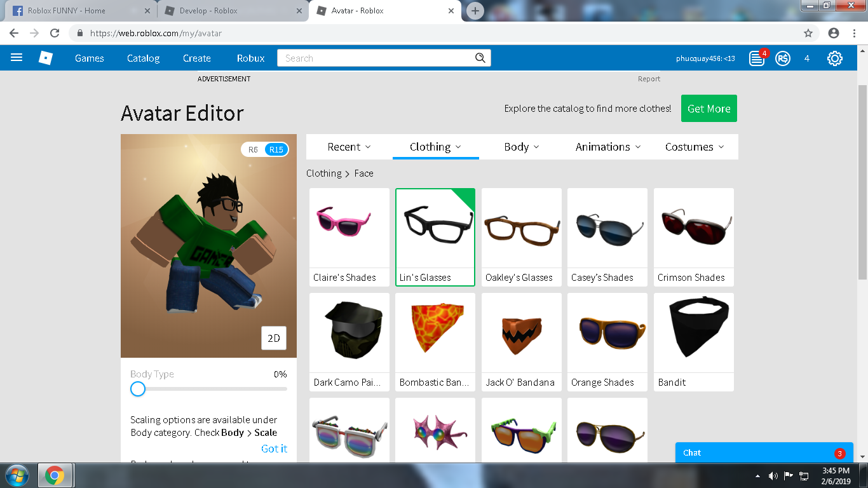Viewport: 868px width, 488px height.
Task: Expand the Costumes dropdown
Action: [695, 147]
